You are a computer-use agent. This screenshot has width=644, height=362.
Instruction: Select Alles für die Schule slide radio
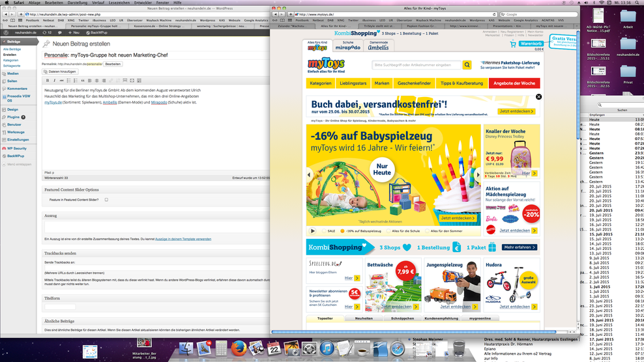388,231
